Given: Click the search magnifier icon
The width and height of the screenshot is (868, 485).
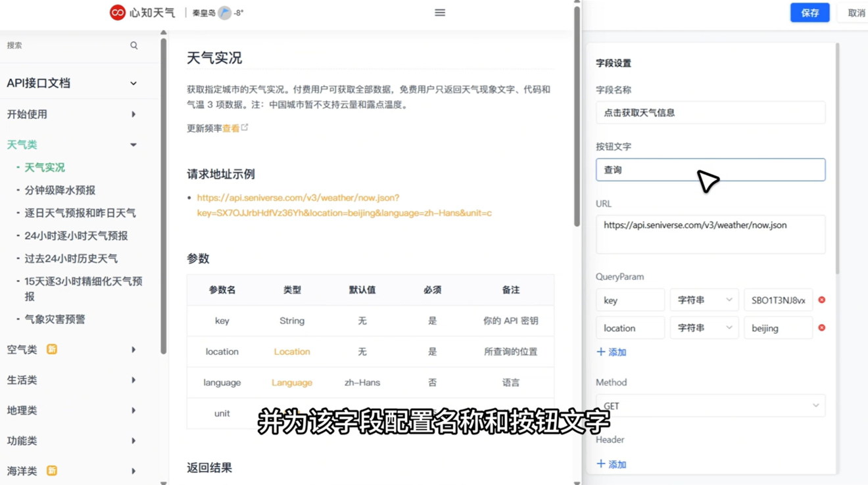Looking at the screenshot, I should (x=134, y=45).
